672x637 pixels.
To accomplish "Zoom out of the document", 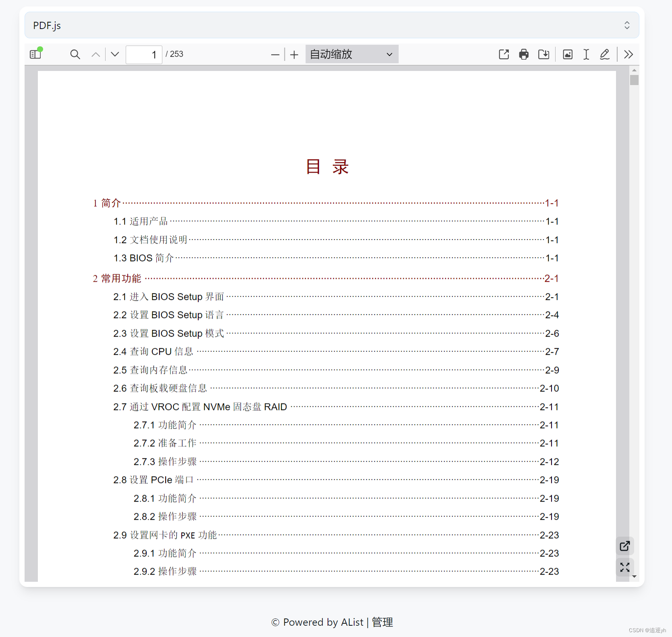I will click(x=275, y=54).
